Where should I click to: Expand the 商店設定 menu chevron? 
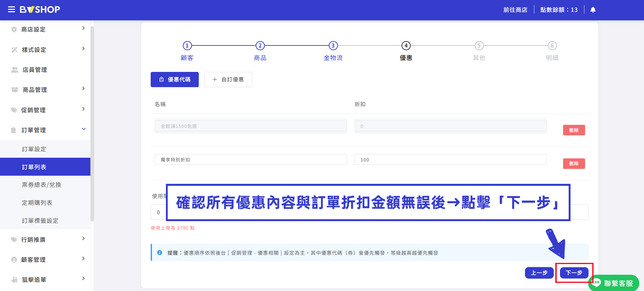click(83, 28)
